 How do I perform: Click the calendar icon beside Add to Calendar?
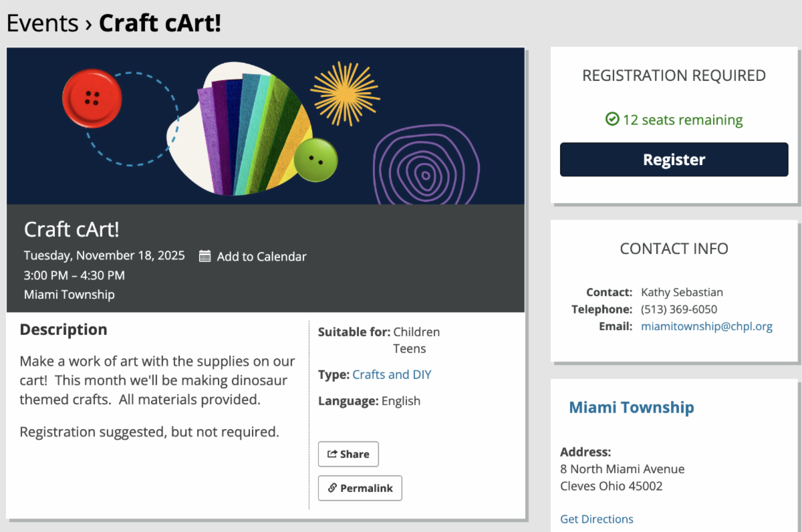click(205, 256)
